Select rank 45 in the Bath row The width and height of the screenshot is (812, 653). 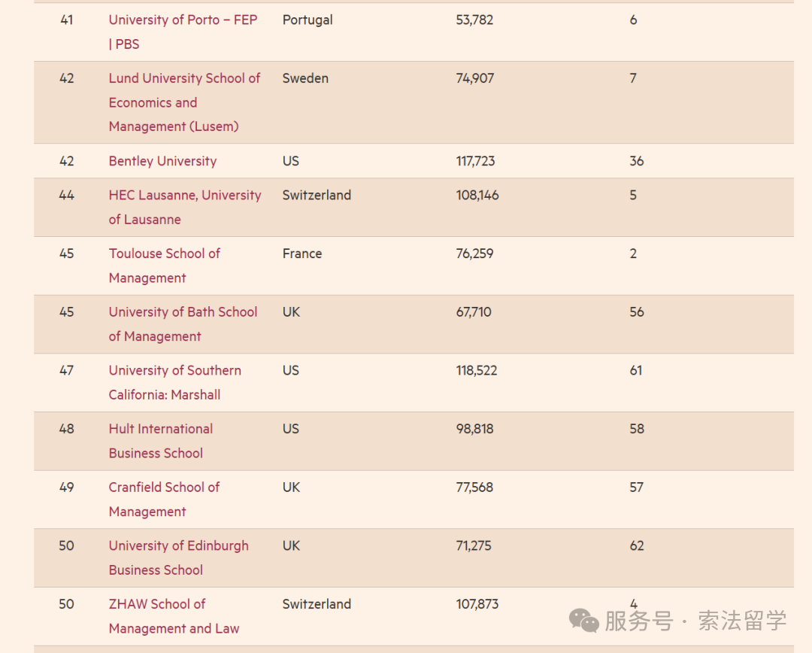(x=66, y=312)
